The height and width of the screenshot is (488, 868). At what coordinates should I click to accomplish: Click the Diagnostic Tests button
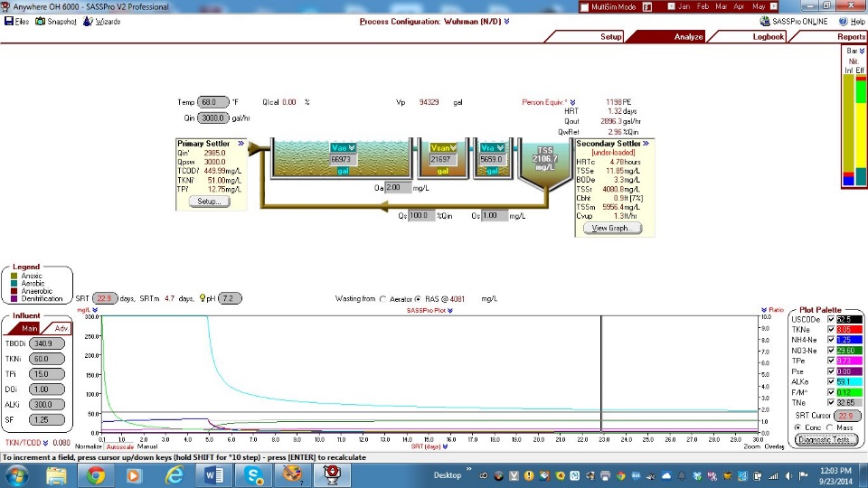click(x=826, y=440)
